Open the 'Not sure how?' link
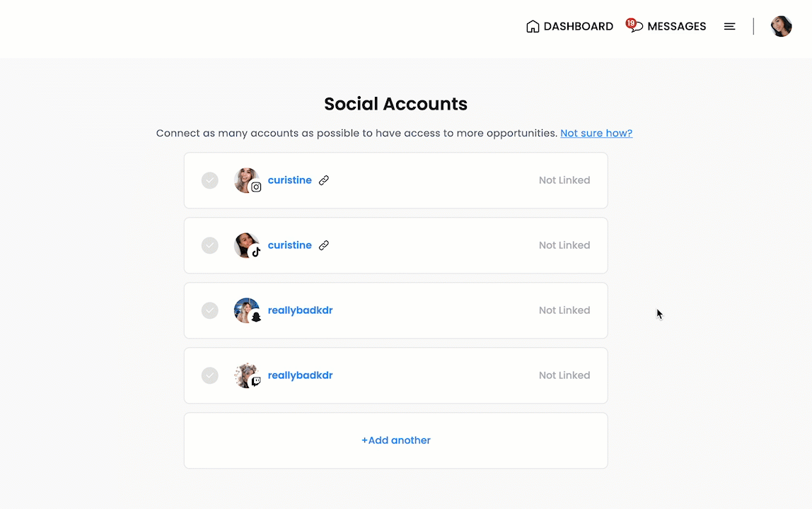This screenshot has width=812, height=509. tap(596, 133)
